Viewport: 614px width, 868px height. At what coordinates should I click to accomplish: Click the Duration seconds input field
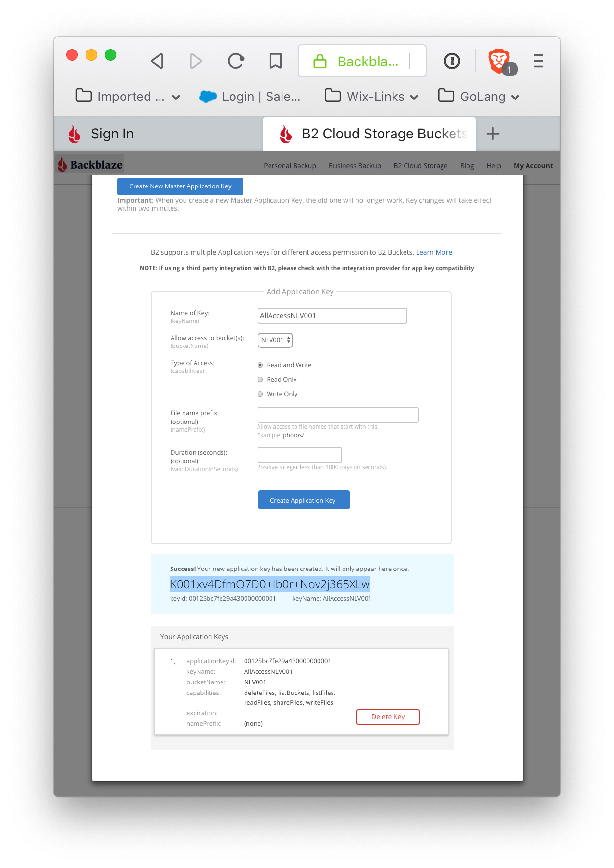pyautogui.click(x=300, y=455)
